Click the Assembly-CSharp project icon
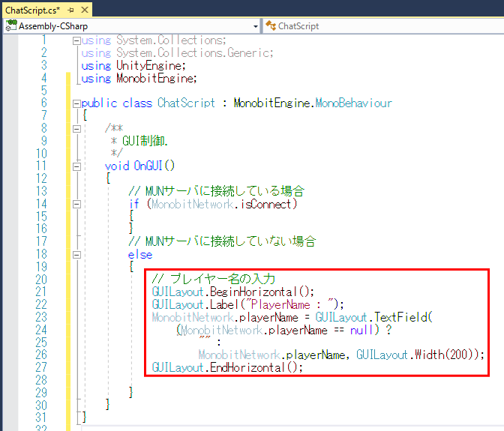 coord(11,25)
